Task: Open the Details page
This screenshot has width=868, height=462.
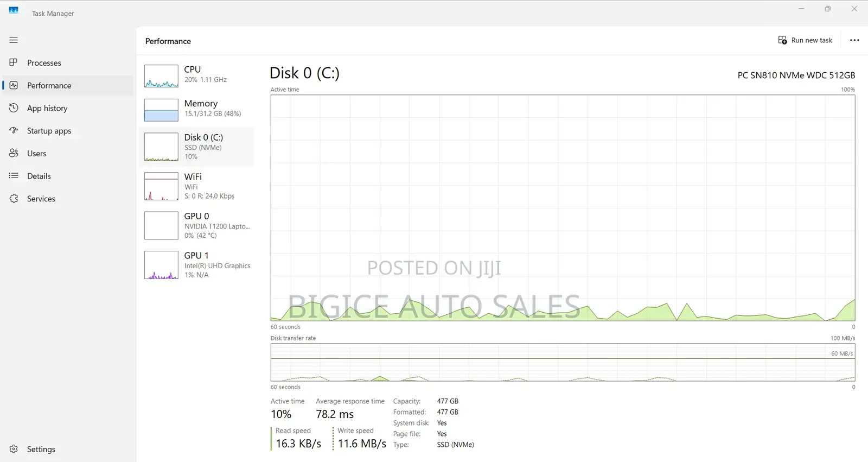Action: [68, 176]
